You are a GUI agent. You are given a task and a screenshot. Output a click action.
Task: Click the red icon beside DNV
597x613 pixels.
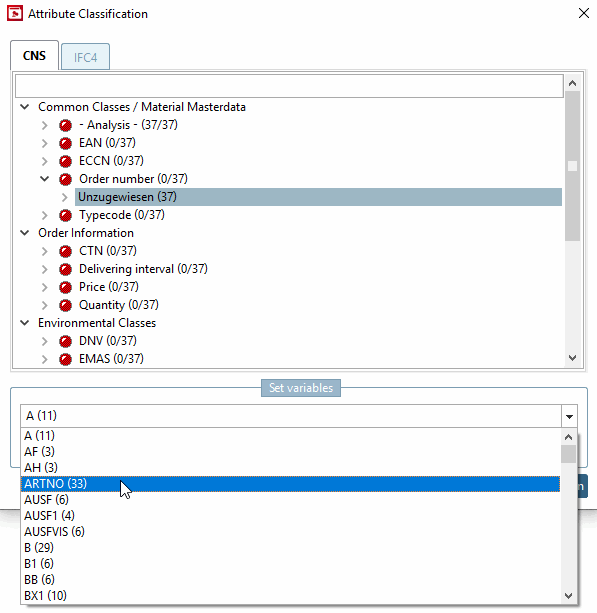[65, 341]
